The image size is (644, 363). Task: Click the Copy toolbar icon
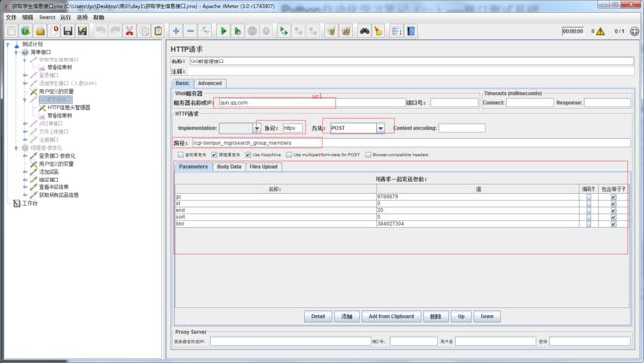145,31
